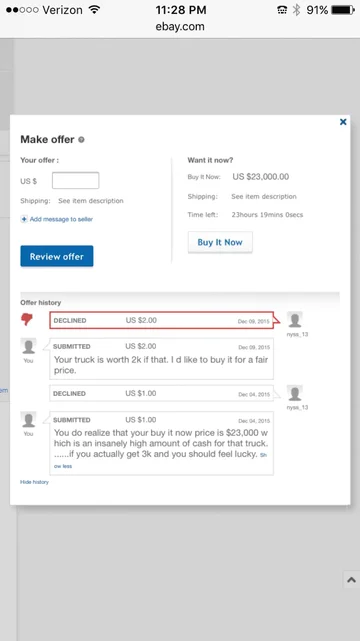Open the nyss_13 username under top avatar
Screen dimensions: 360x641
297,334
